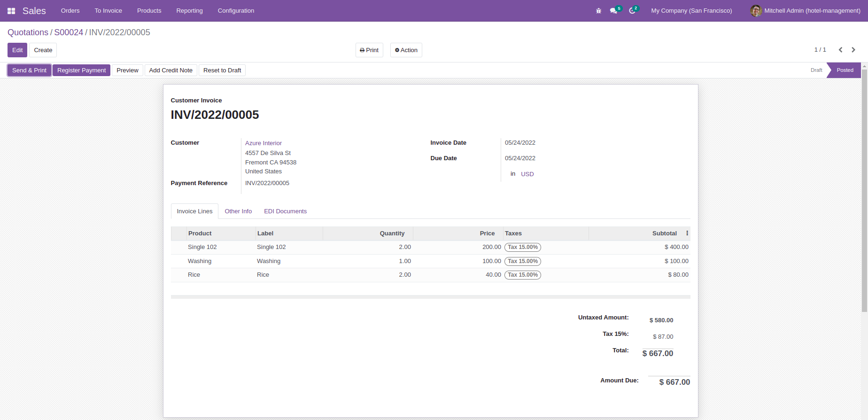This screenshot has width=868, height=420.
Task: Go to previous record arrow
Action: (840, 50)
